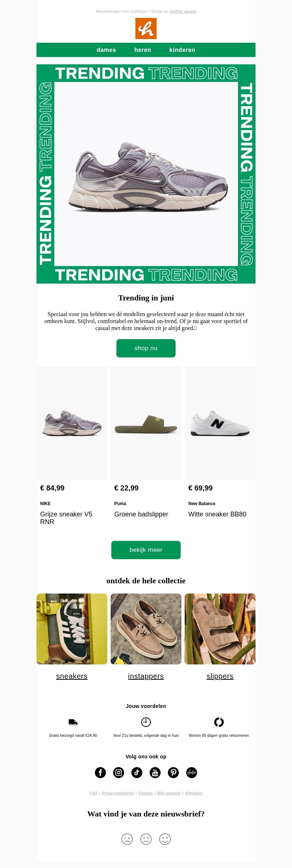The height and width of the screenshot is (868, 292).
Task: Select the sad face feedback icon
Action: tap(127, 839)
